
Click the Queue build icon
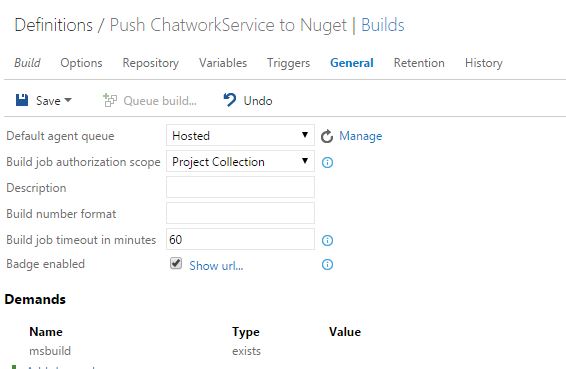coord(109,100)
